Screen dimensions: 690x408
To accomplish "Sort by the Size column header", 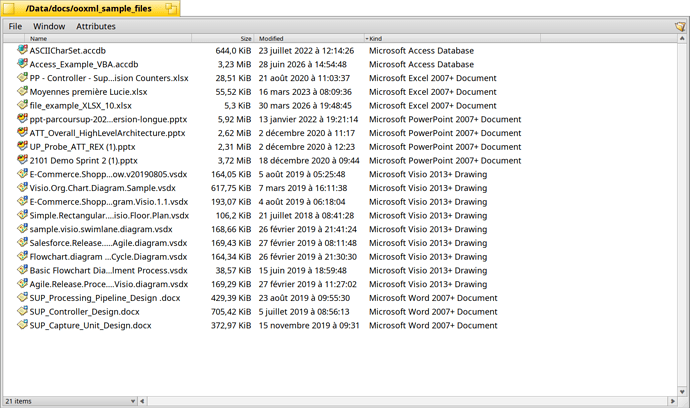I will point(222,38).
